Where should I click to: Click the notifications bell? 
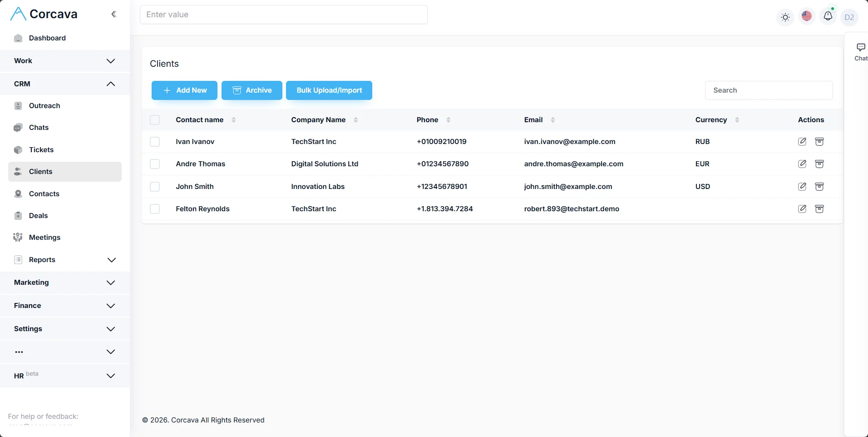point(828,16)
